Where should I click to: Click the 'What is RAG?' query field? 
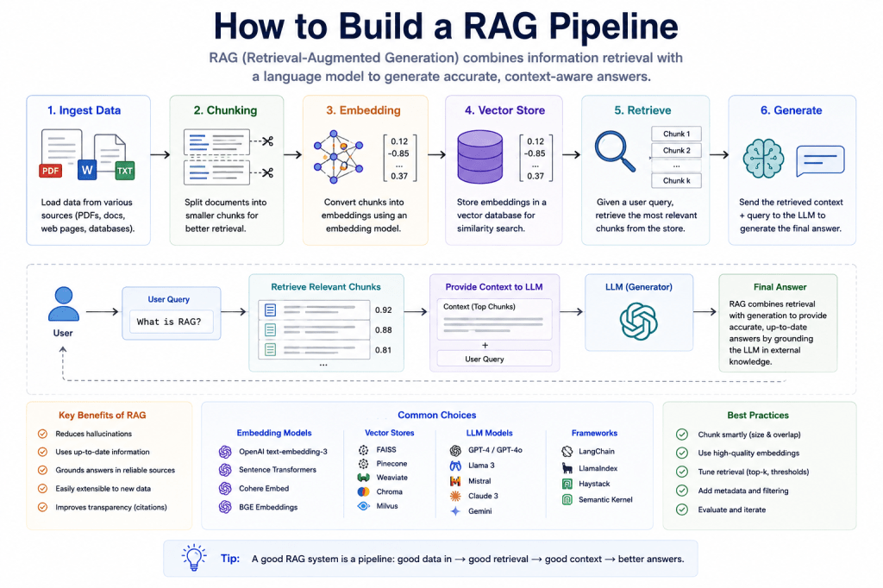172,322
